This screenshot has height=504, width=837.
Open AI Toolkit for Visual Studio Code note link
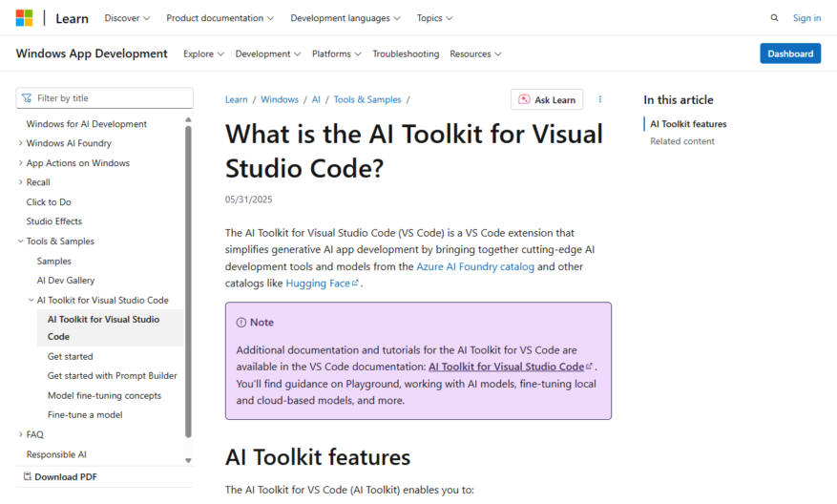click(x=506, y=367)
